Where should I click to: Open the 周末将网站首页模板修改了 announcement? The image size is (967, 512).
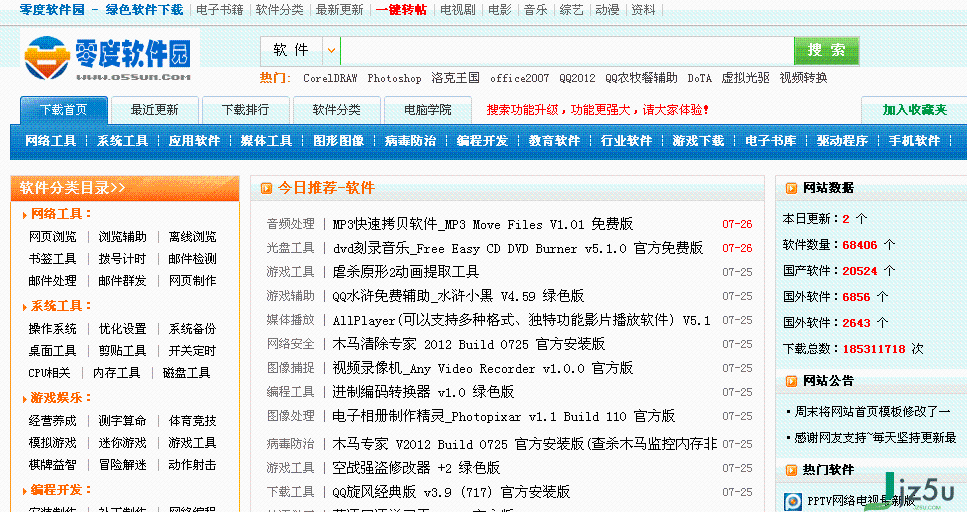(872, 411)
